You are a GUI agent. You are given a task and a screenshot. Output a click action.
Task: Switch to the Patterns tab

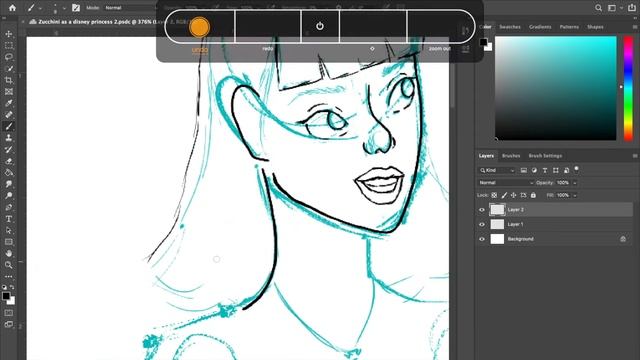[569, 27]
